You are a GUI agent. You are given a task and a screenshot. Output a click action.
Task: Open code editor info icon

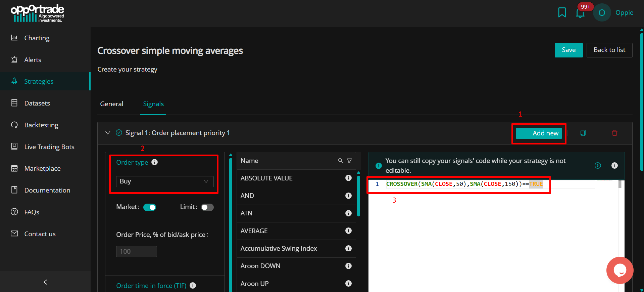pos(614,165)
